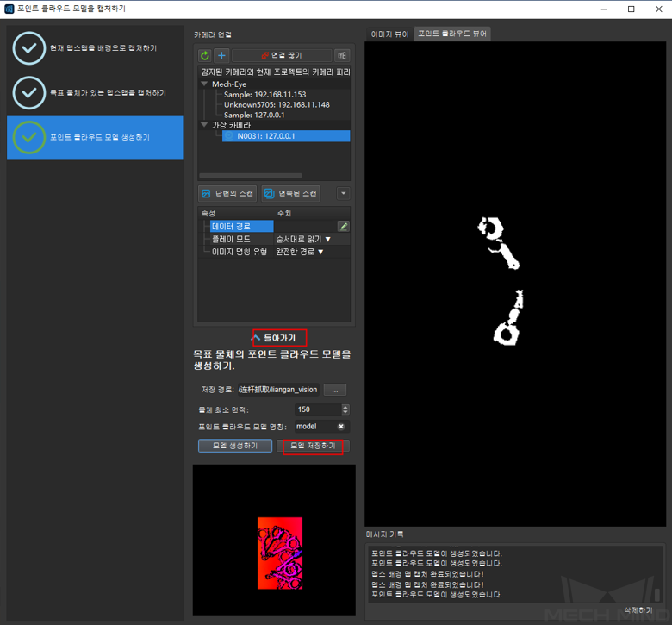Click the 모델 저장하기 button
672x625 pixels.
[313, 446]
